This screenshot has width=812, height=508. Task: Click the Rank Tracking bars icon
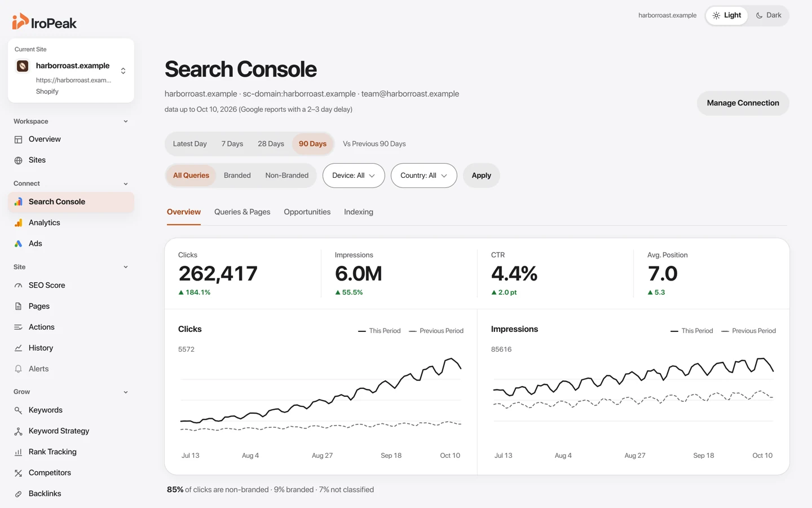pos(18,452)
